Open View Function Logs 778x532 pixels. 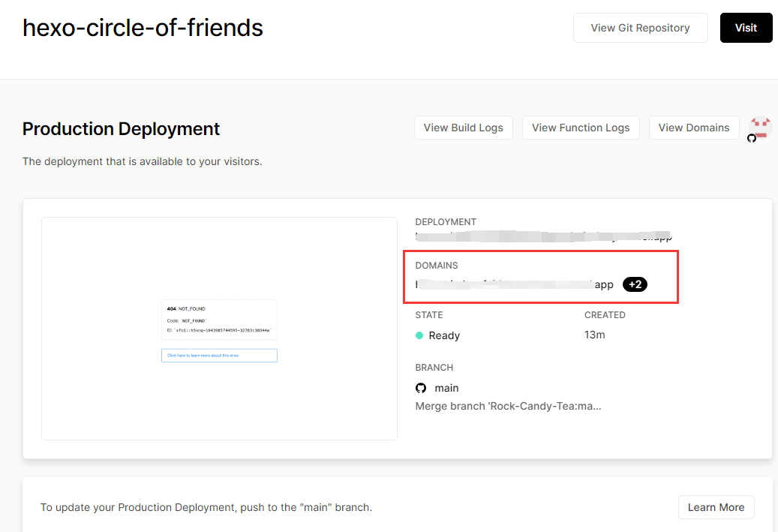[x=581, y=128]
